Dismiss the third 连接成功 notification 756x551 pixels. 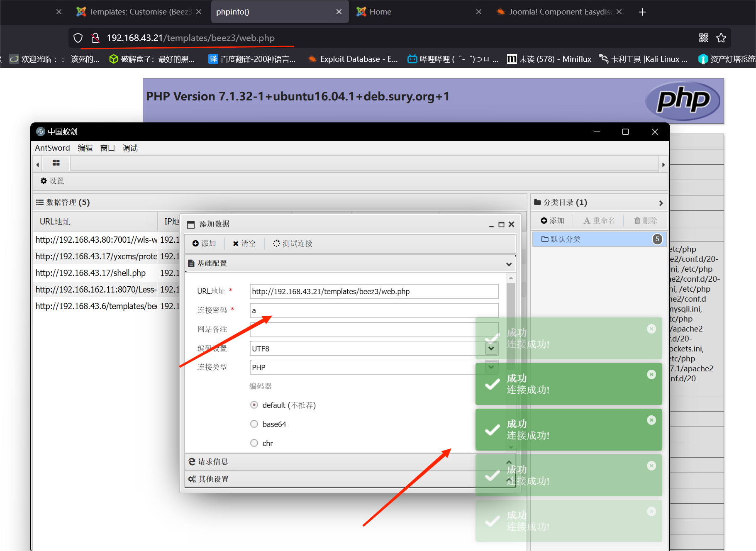(651, 420)
